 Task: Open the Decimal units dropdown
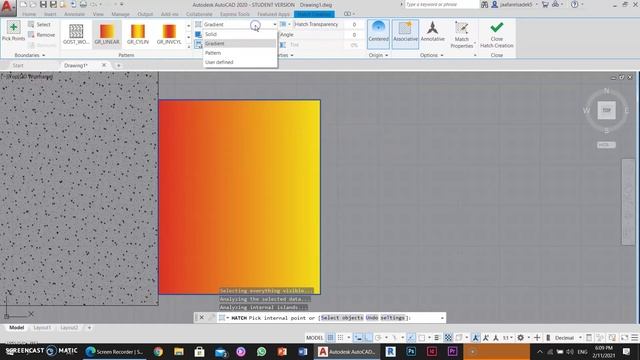click(x=568, y=338)
